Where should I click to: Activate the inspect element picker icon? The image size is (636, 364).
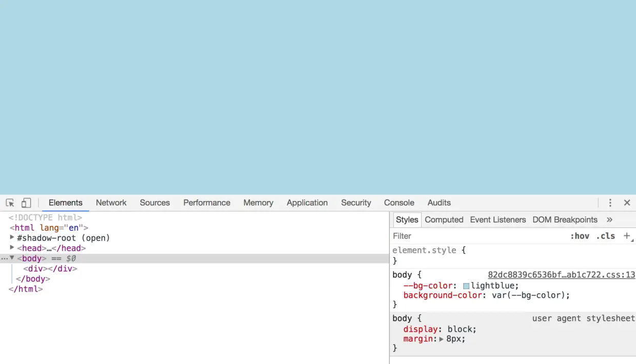10,203
